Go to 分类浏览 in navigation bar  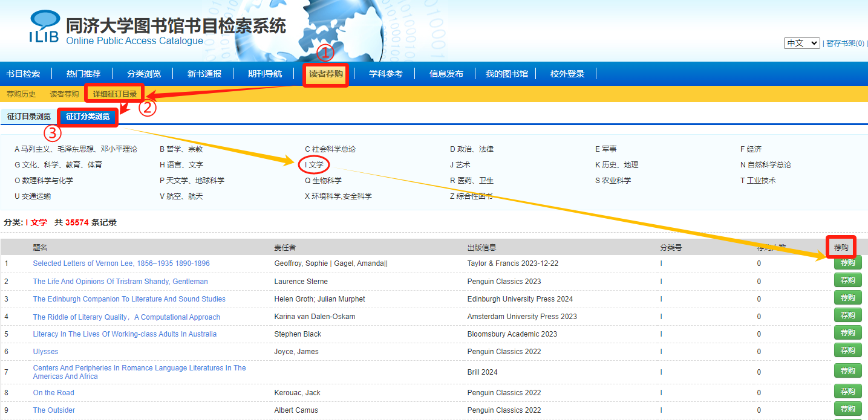click(x=144, y=74)
